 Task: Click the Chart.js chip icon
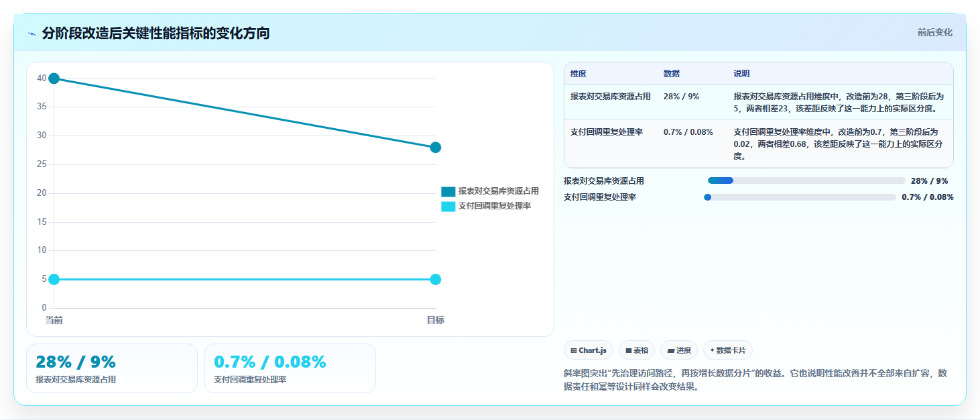(574, 350)
